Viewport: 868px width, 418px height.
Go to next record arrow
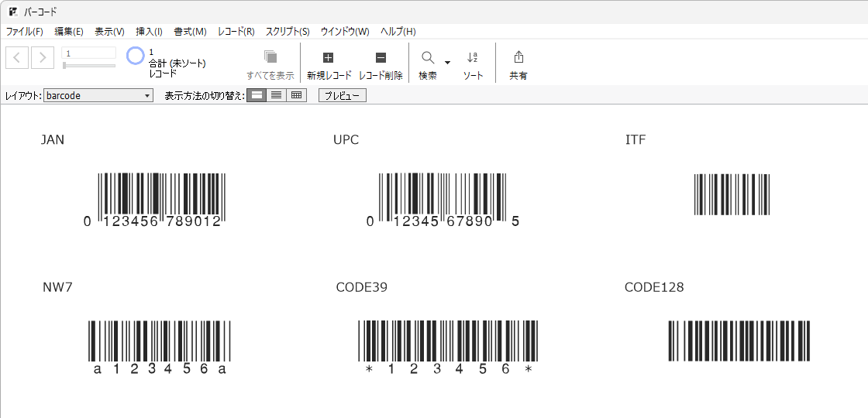coord(43,57)
